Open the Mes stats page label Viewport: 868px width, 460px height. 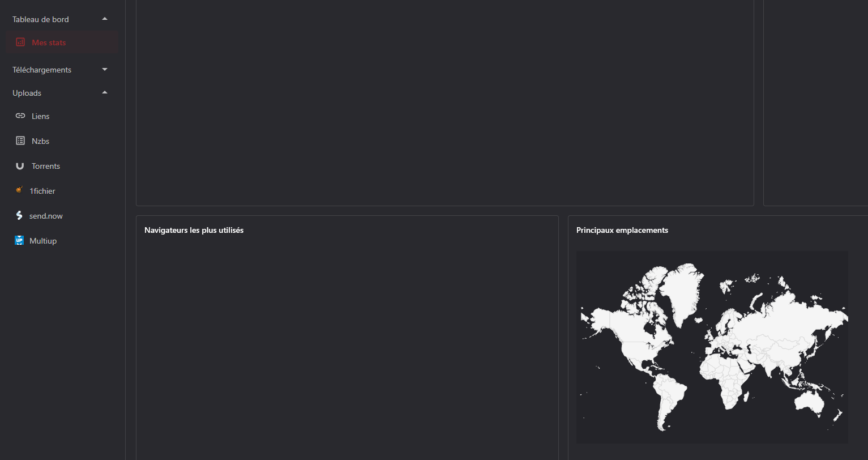49,42
